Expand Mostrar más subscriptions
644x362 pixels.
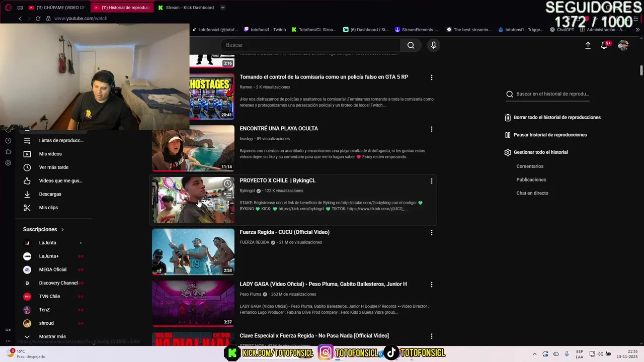pos(54,336)
